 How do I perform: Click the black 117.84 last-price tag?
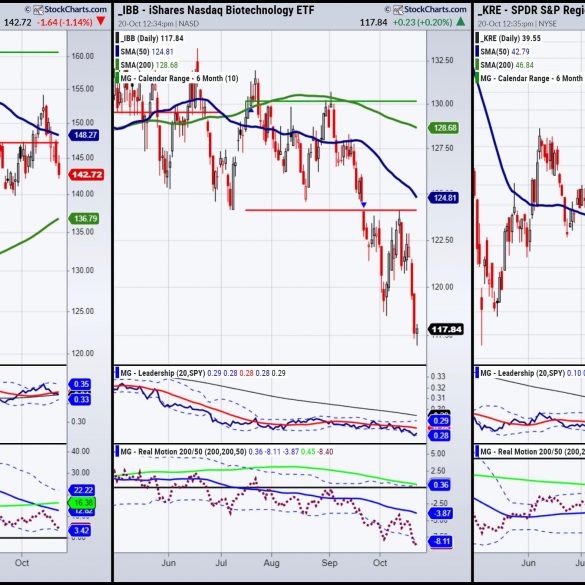point(446,329)
